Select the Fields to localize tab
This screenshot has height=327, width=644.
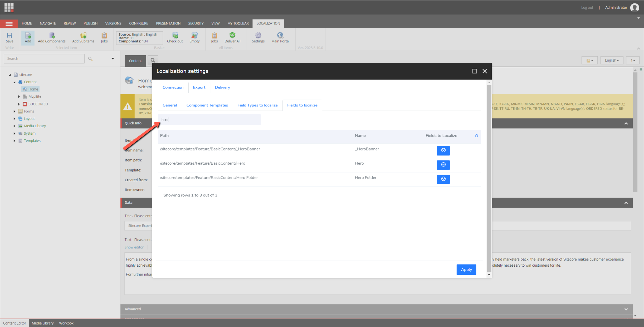point(302,105)
